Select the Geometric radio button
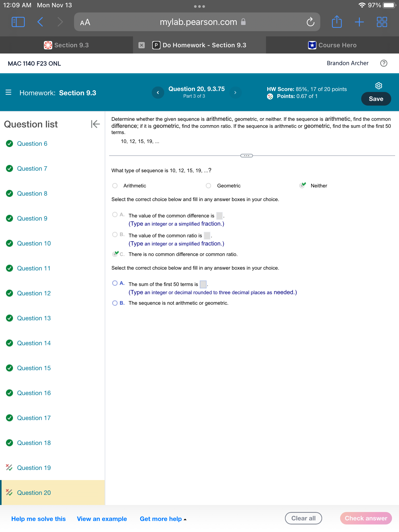This screenshot has width=399, height=532. 208,186
